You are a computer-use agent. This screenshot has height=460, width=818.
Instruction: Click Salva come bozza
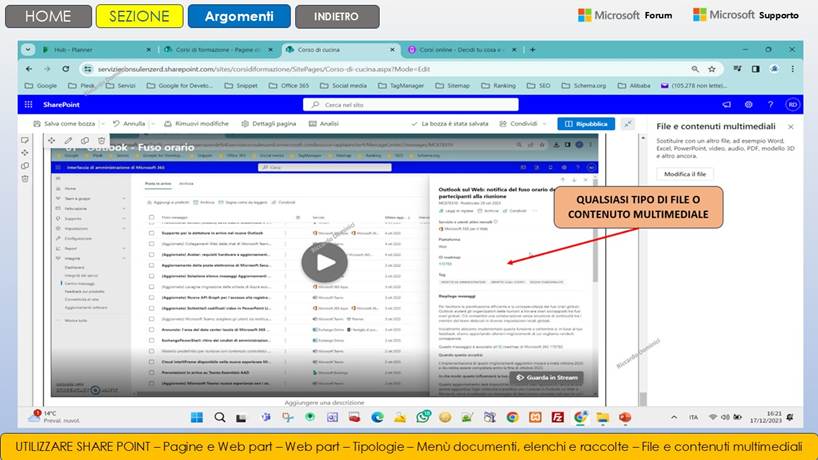(64, 124)
